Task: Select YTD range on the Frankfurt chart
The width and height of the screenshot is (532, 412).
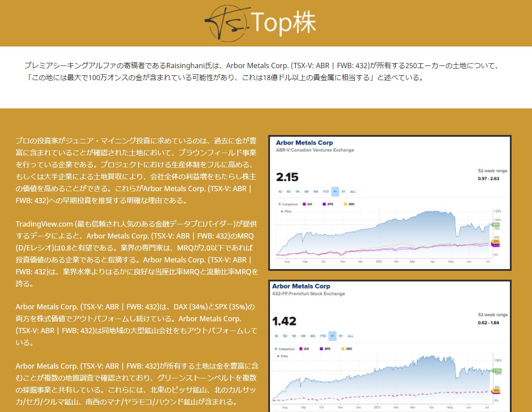Action: click(x=323, y=336)
